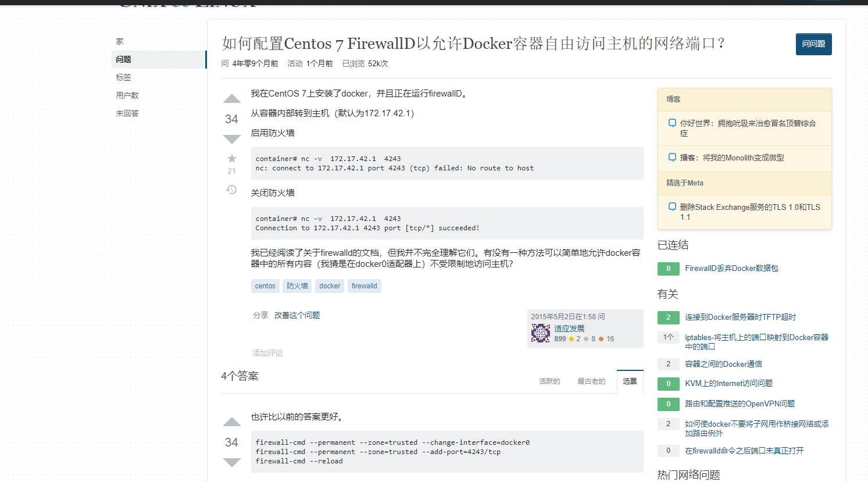Downvote the question with the down arrow
Screen dimensions: 868x482
232,139
